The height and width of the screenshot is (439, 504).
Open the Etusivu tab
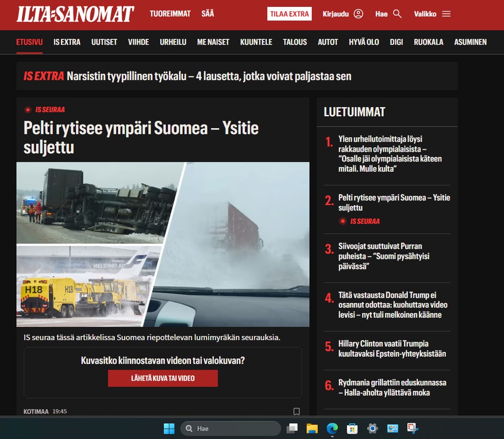(29, 42)
